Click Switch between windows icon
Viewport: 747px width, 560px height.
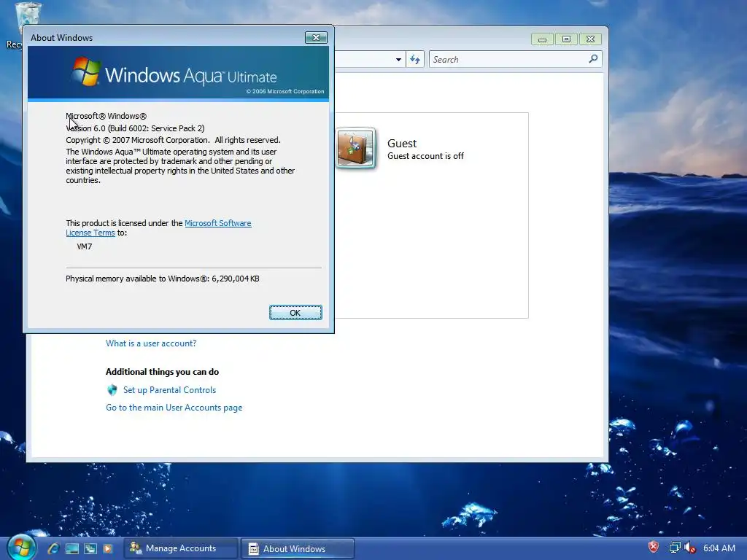pos(90,548)
